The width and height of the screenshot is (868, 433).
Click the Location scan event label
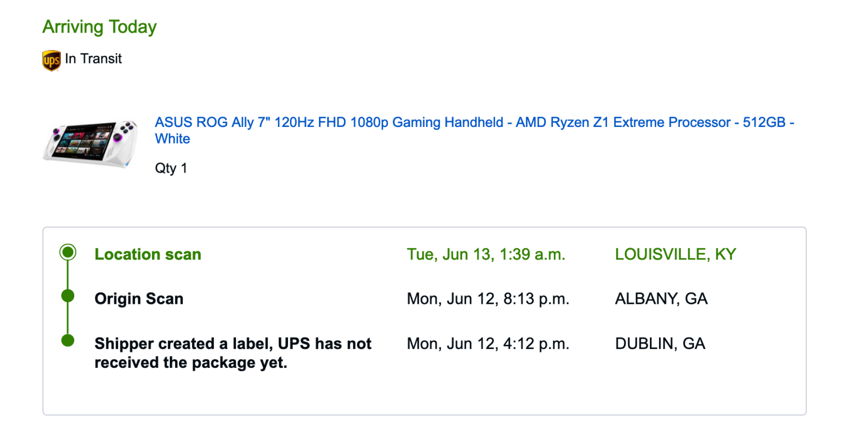(148, 254)
